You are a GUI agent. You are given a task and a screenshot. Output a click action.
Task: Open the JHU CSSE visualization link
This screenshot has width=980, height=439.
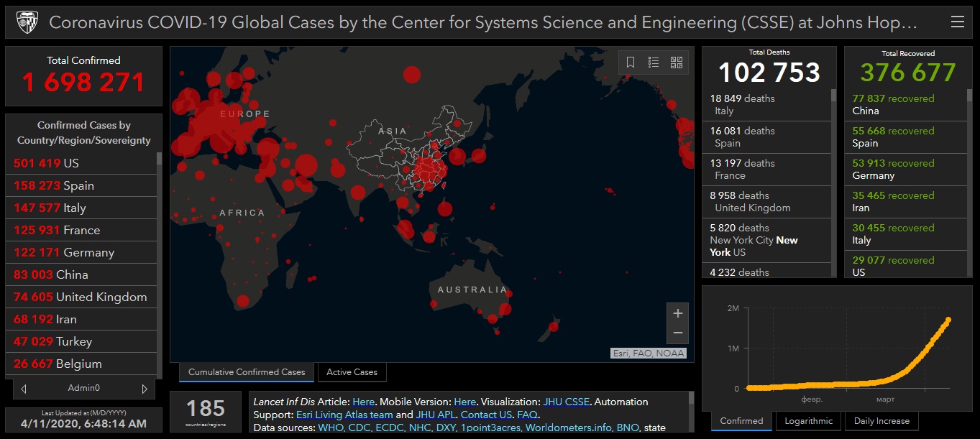566,402
